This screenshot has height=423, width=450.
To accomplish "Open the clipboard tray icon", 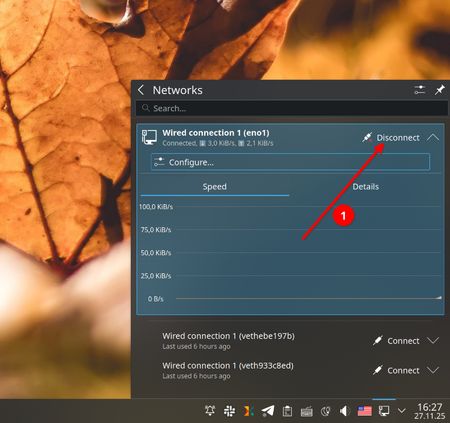I will coord(287,411).
